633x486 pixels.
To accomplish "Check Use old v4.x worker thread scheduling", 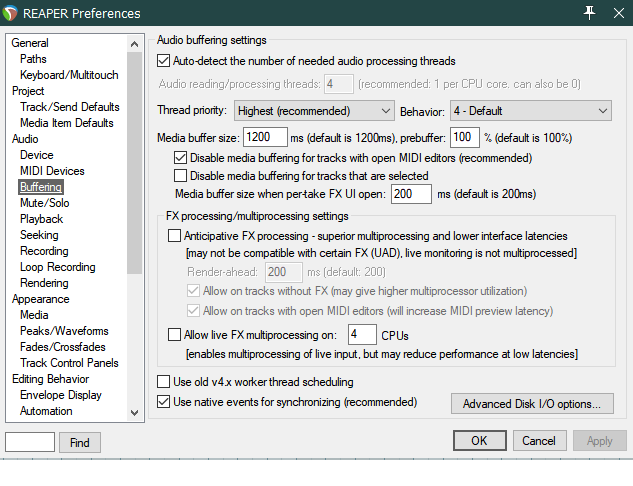I will (165, 382).
